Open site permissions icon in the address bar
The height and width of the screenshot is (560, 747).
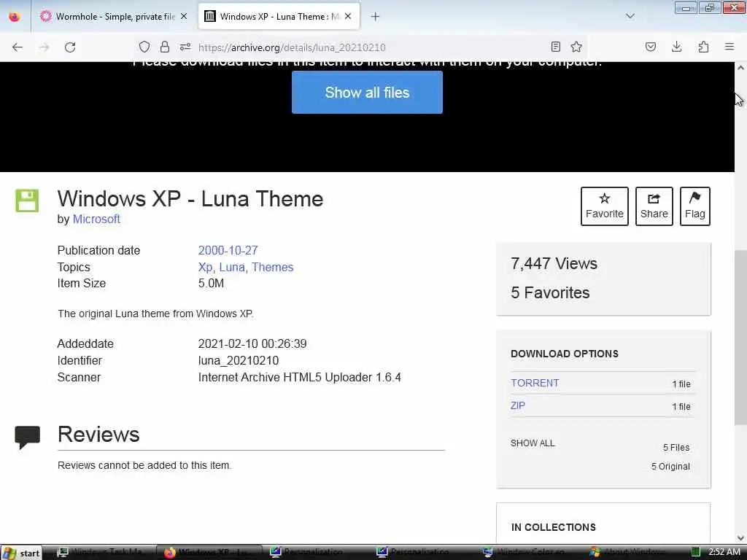click(185, 47)
